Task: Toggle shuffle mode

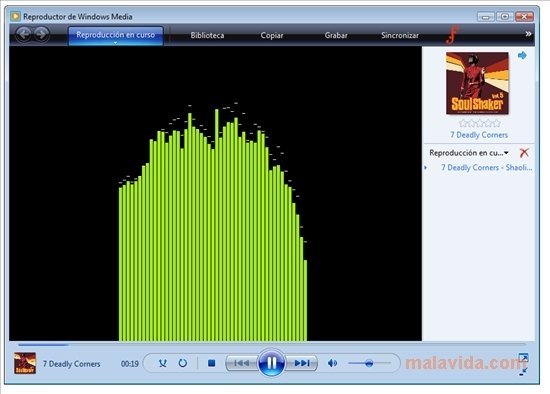Action: click(x=162, y=363)
